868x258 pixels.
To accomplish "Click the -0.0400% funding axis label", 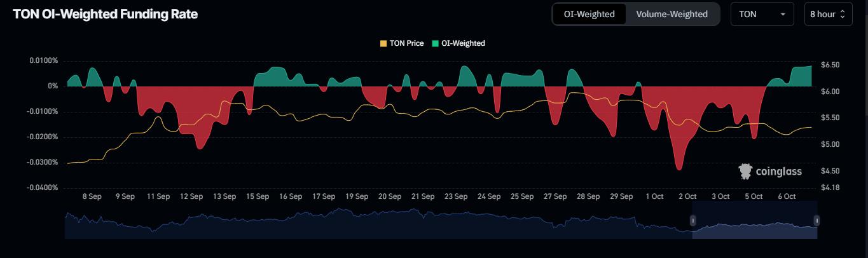I will click(43, 188).
